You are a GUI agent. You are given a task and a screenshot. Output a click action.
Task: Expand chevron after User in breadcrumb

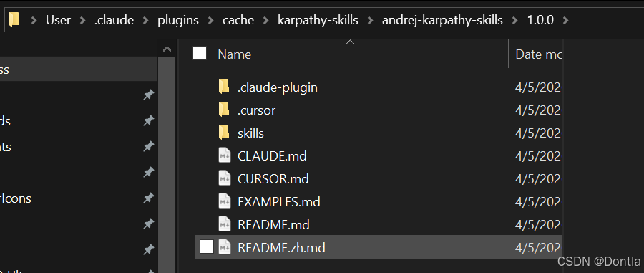point(82,20)
